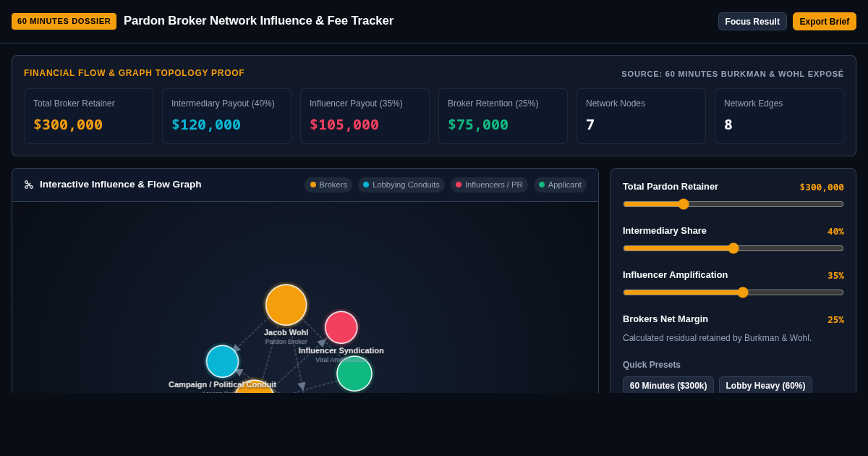Click the Brokers Net Margin 25% value
This screenshot has width=868, height=456.
[x=835, y=319]
